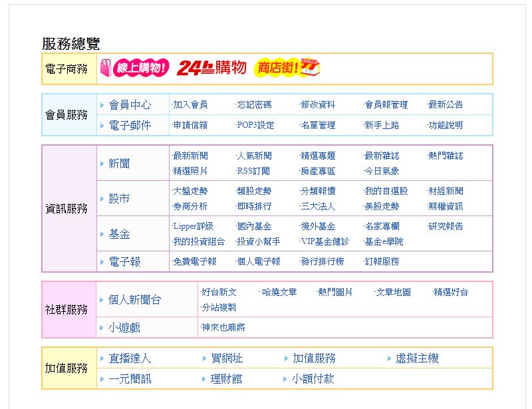Open 境外基金 link
Screen dimensions: 532x409
pos(318,226)
